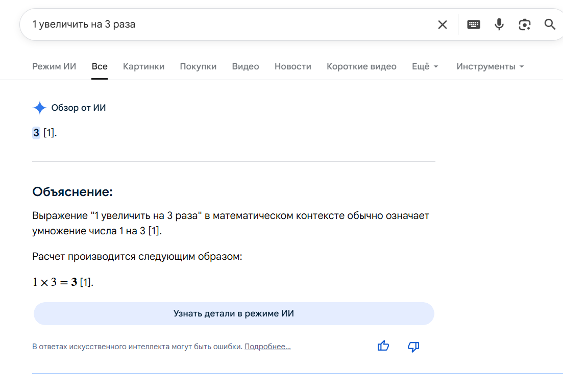Click the blue AI overview sparkle icon
The width and height of the screenshot is (563, 392).
[39, 108]
